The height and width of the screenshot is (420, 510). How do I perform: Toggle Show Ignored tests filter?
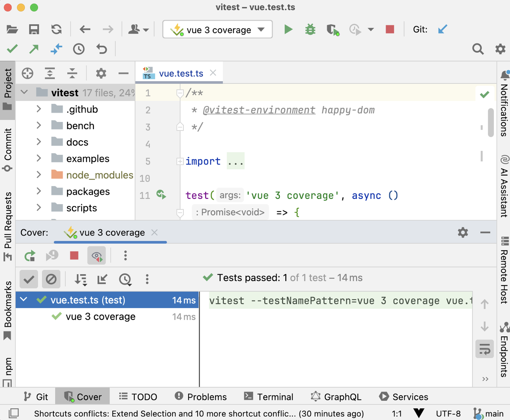51,279
